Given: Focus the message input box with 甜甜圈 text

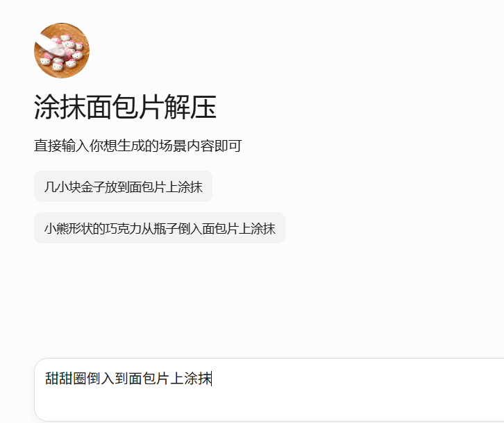Looking at the screenshot, I should (269, 390).
